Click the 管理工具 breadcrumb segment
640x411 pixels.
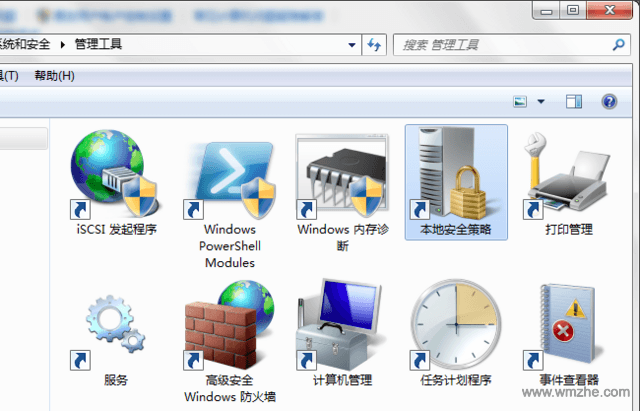pos(98,44)
